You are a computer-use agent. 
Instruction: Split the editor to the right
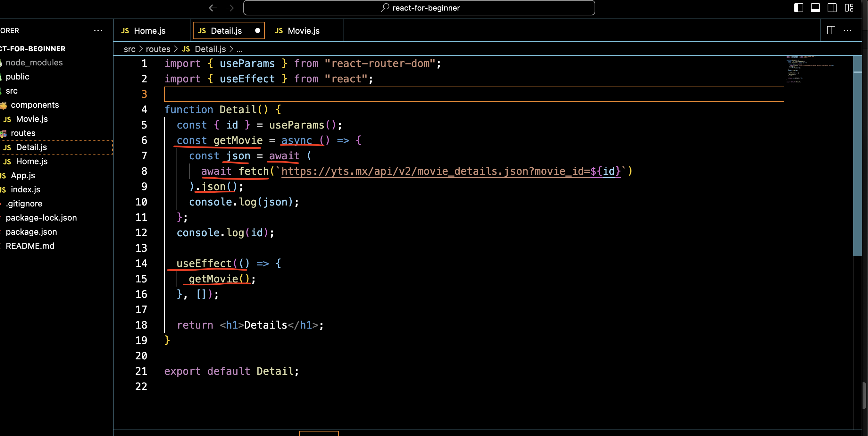click(x=831, y=30)
